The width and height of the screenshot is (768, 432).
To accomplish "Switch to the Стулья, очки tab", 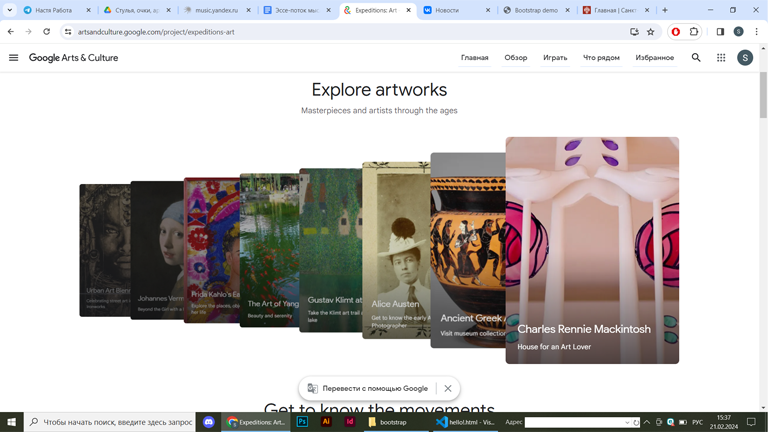I will [136, 10].
